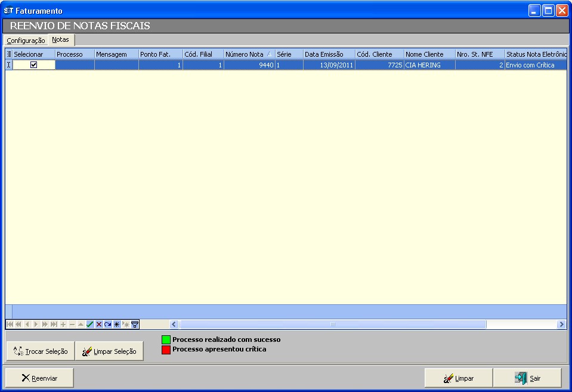Screen dimensions: 572x392
Task: Select the Notas tab
Action: pyautogui.click(x=60, y=40)
